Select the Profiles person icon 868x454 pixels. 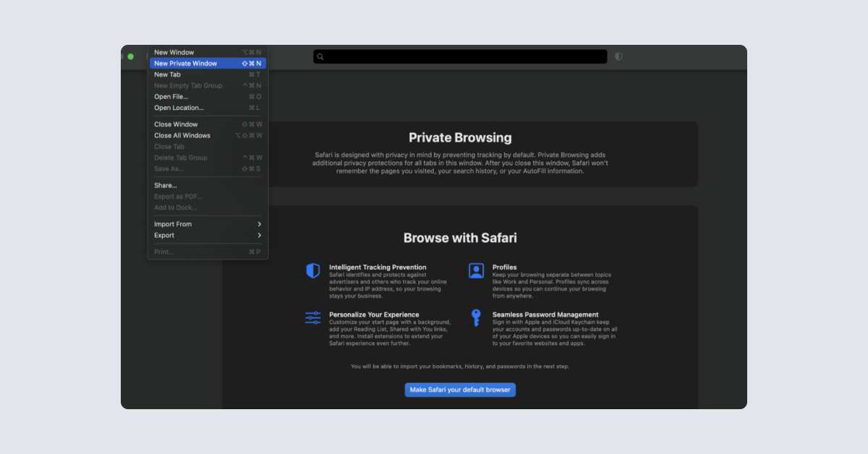click(x=476, y=270)
